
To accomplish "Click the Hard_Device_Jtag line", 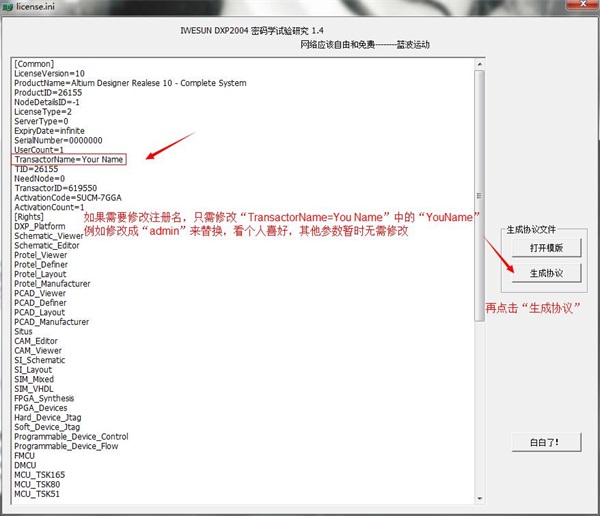I will click(48, 418).
